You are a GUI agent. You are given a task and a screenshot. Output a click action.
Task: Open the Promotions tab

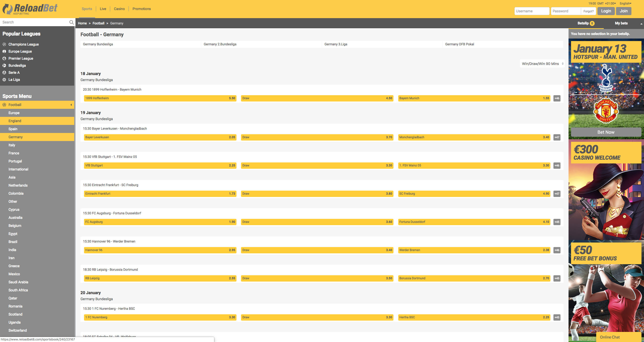tap(142, 9)
